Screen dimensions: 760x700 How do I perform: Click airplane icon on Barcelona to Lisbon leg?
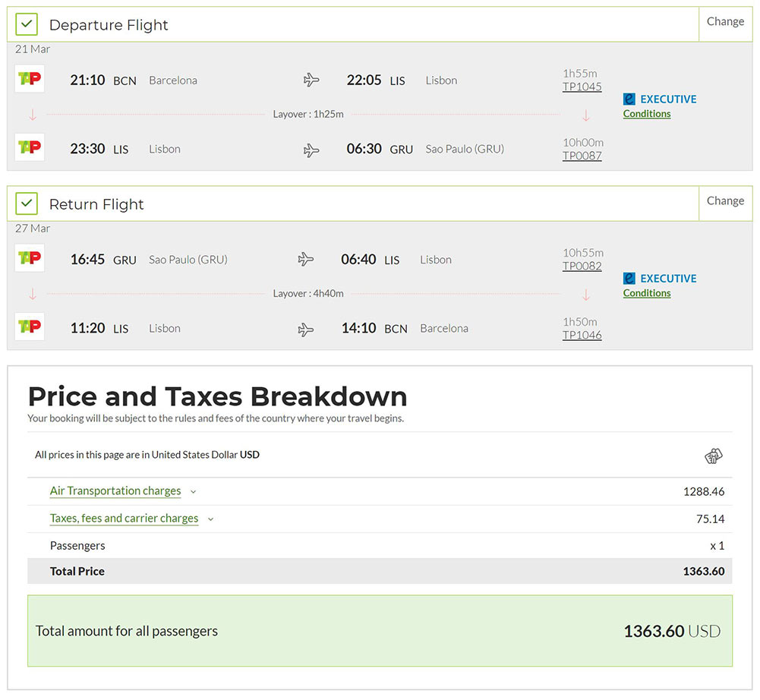pos(311,80)
